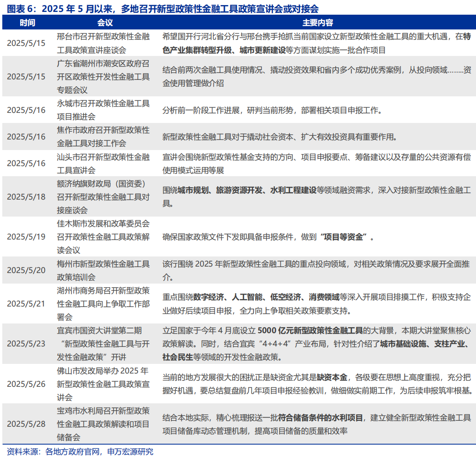Select the 佳木斯市发展和改革委员会 meeting cell

point(103,237)
